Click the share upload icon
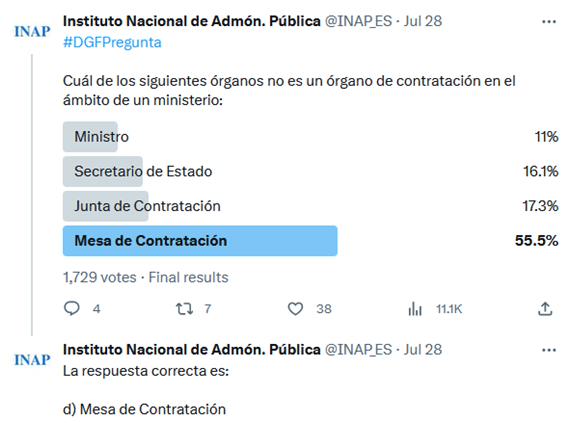Screen dimensions: 571x423 tap(545, 309)
